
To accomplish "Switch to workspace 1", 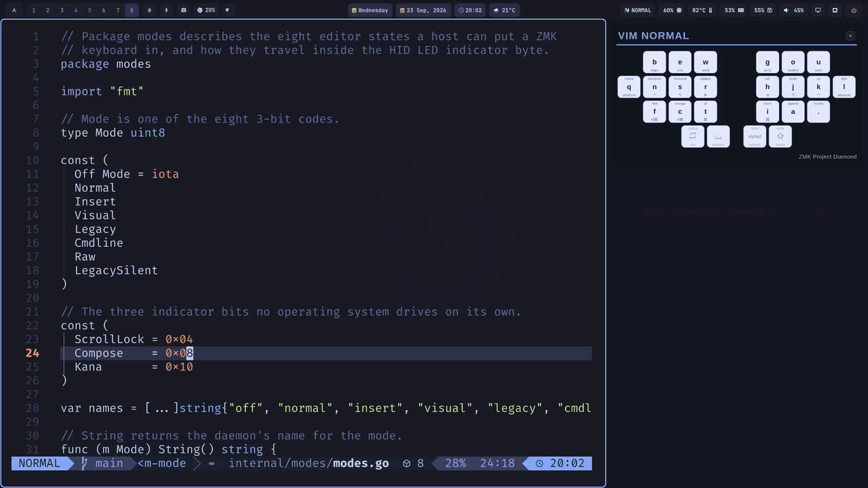I will coord(33,10).
